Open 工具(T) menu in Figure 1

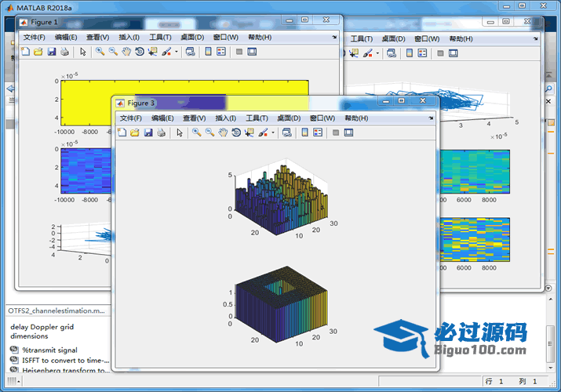point(160,37)
